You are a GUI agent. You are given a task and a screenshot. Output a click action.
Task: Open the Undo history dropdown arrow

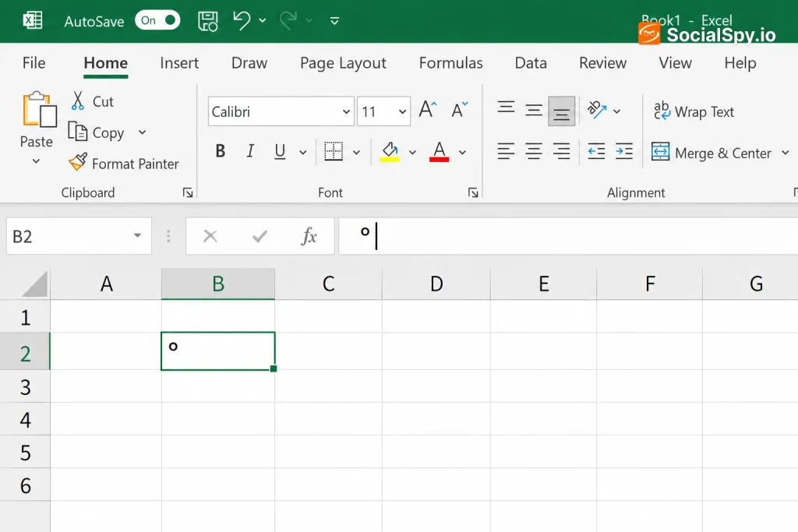[263, 20]
